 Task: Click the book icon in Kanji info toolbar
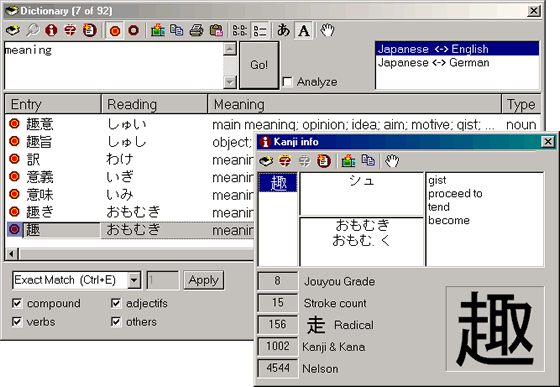266,161
